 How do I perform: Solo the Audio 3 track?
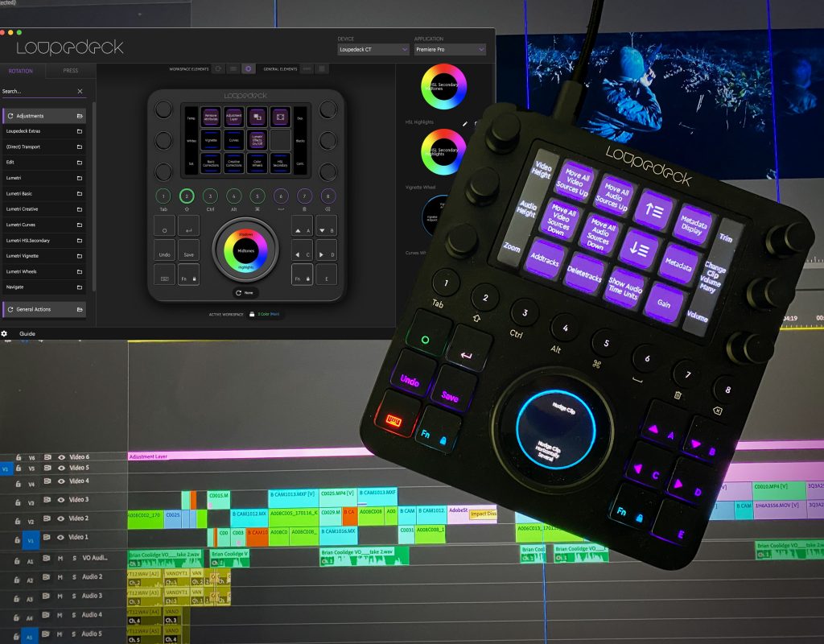tap(74, 597)
